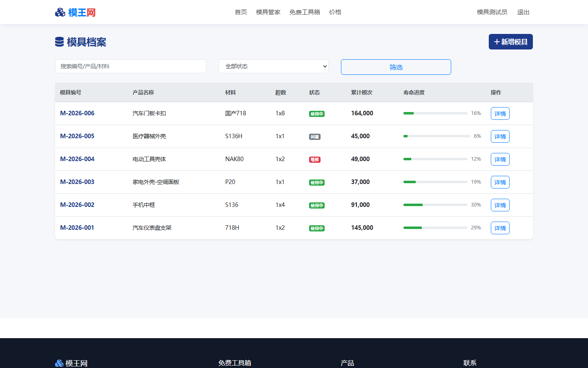Click the 免费工具箱 footer heading
Viewport: 588px width, 368px height.
235,363
